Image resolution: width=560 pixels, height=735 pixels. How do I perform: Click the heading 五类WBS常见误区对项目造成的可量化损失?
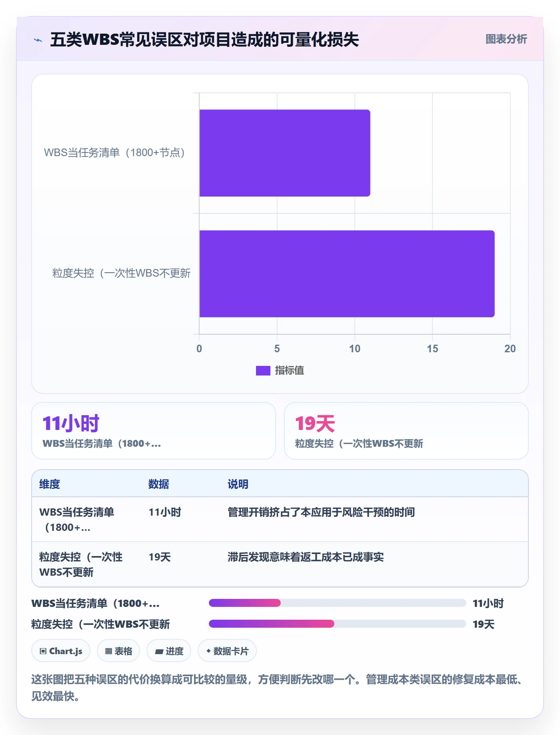(204, 40)
